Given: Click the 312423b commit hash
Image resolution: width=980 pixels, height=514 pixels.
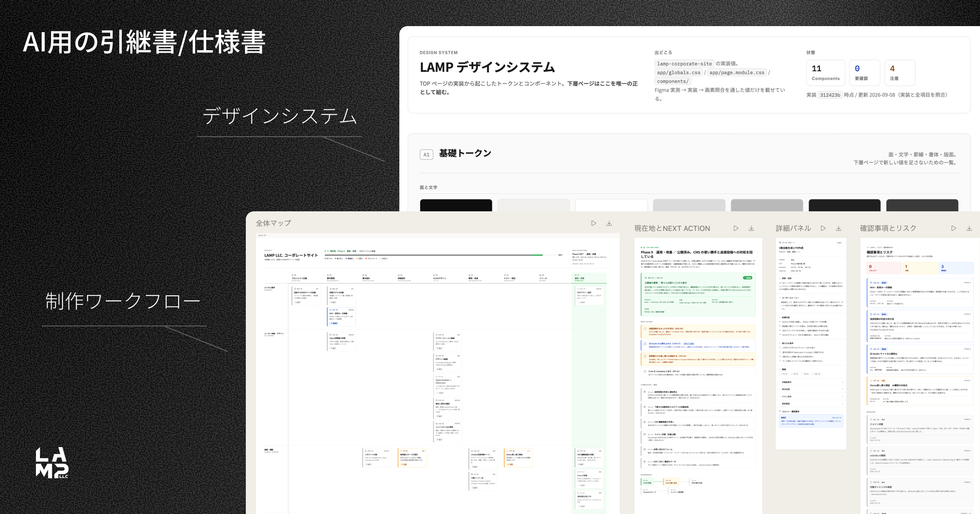Looking at the screenshot, I should pos(830,95).
